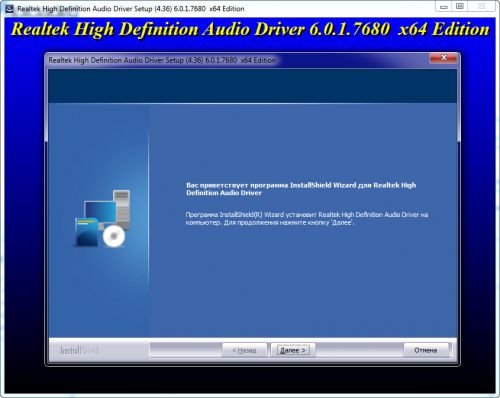Close the outer Realtek setup window

482,7
